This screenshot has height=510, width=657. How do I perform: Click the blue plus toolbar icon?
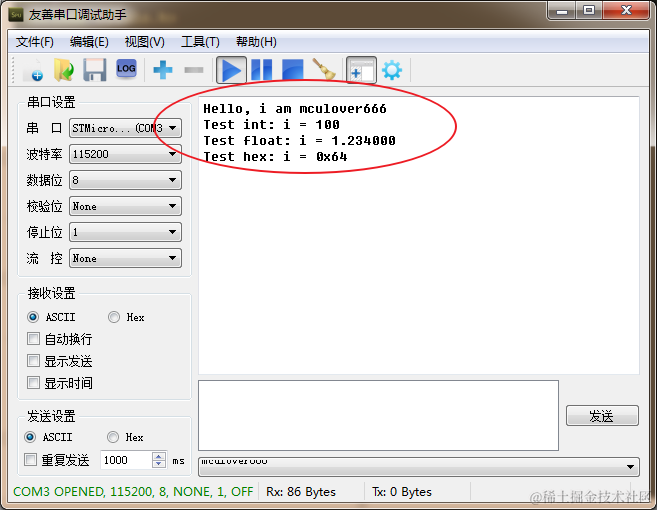pos(163,70)
